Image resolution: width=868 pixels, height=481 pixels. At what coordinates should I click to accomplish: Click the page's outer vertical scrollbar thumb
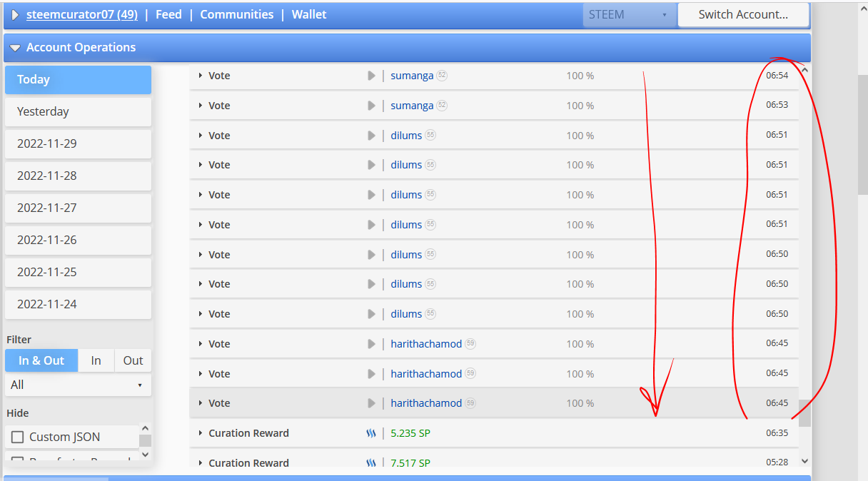[x=862, y=133]
